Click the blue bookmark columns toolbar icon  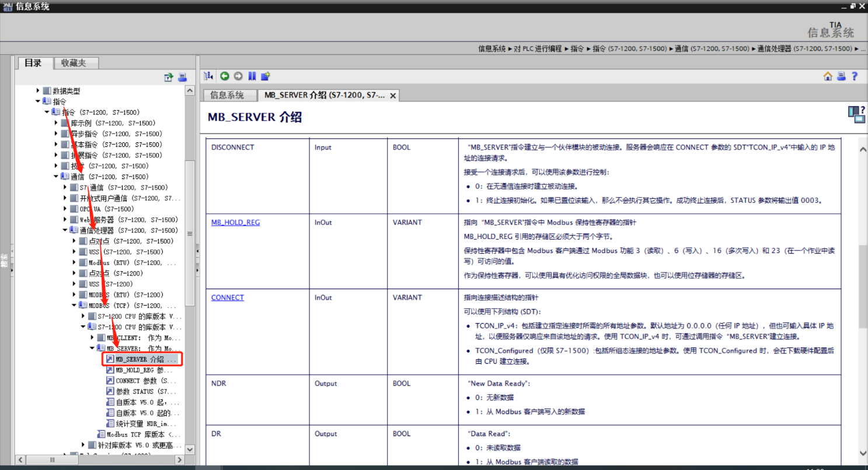(252, 76)
